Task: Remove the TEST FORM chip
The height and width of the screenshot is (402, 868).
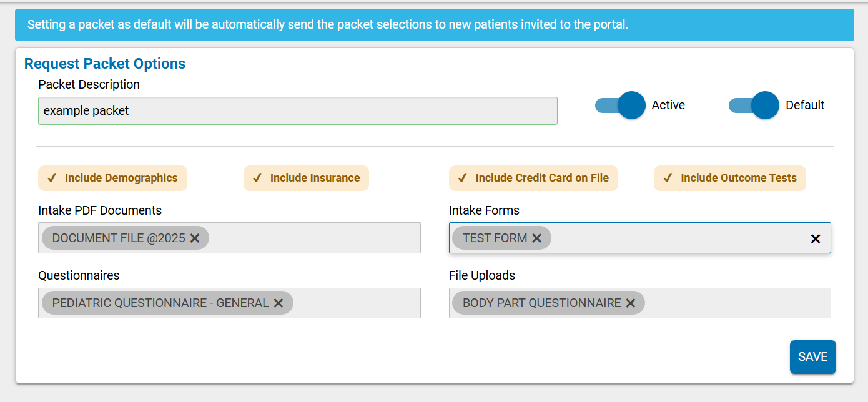Action: [x=536, y=238]
